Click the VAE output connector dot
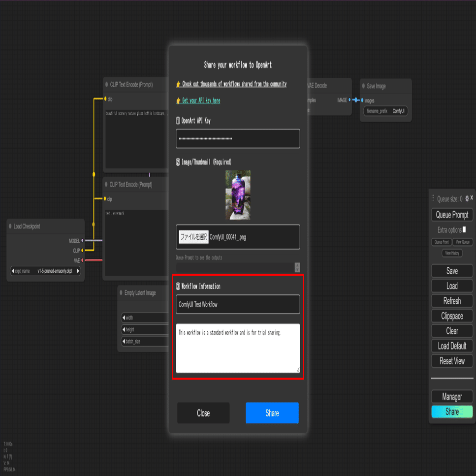The image size is (476, 476). pyautogui.click(x=82, y=260)
